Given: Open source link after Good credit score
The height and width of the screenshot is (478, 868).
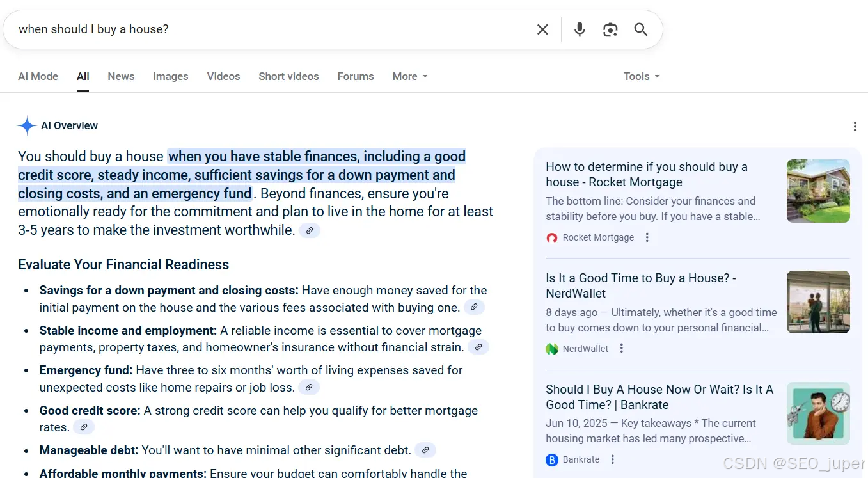Looking at the screenshot, I should pos(84,427).
